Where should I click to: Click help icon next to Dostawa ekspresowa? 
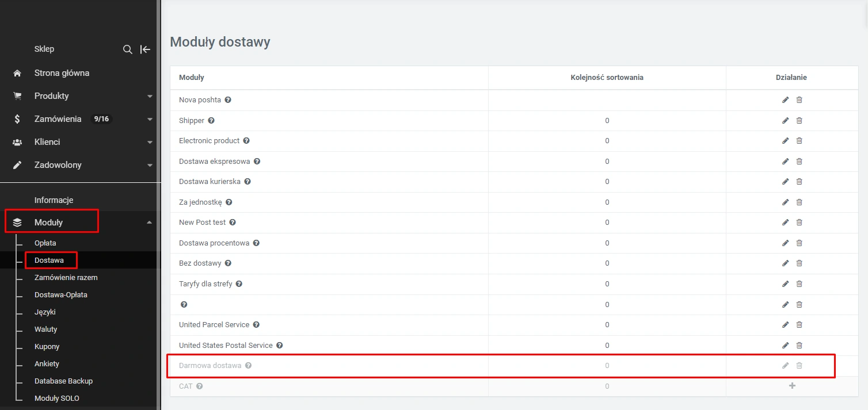(257, 162)
